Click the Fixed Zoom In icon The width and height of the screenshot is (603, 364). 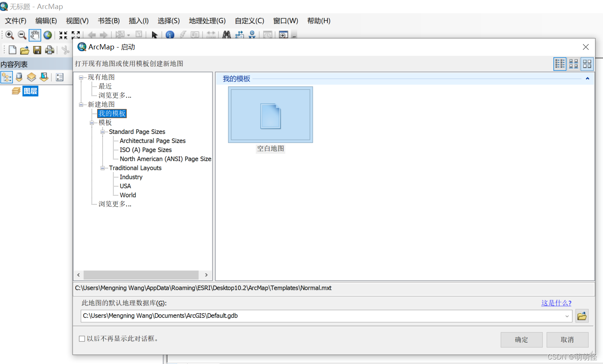pos(63,35)
